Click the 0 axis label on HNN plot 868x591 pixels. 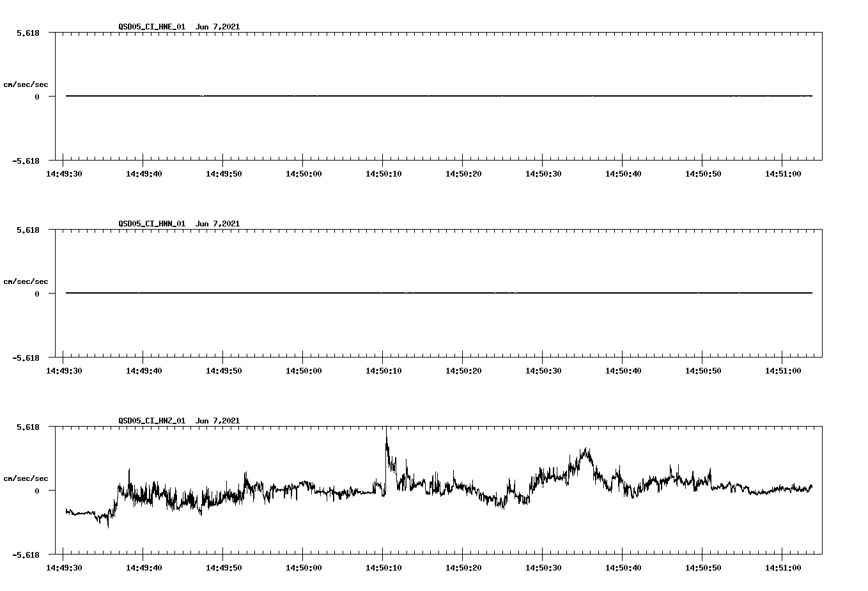pos(37,294)
